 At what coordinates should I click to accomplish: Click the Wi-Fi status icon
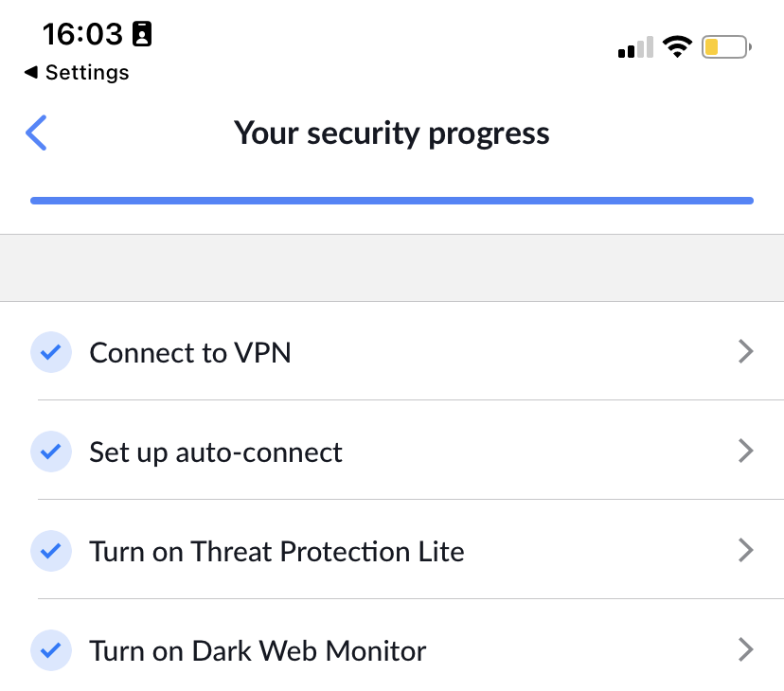point(678,45)
